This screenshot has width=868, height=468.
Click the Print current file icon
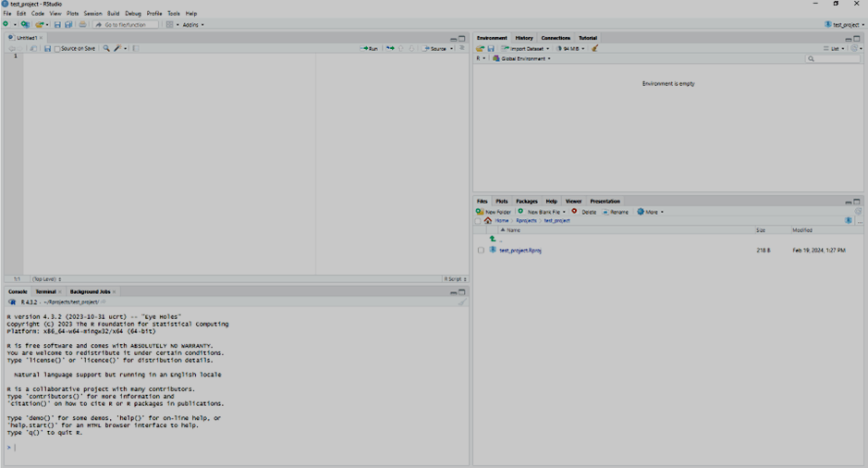(x=82, y=24)
